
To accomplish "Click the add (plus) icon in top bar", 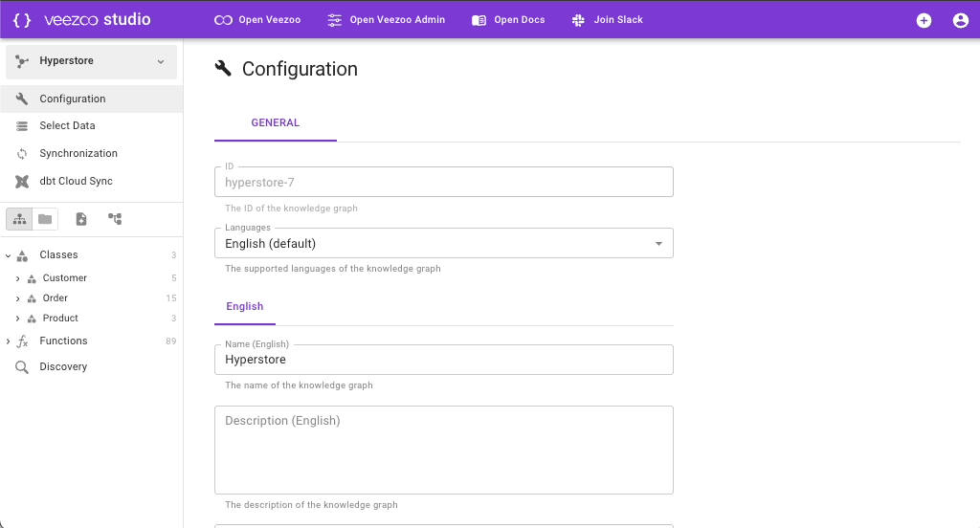I will [x=924, y=20].
